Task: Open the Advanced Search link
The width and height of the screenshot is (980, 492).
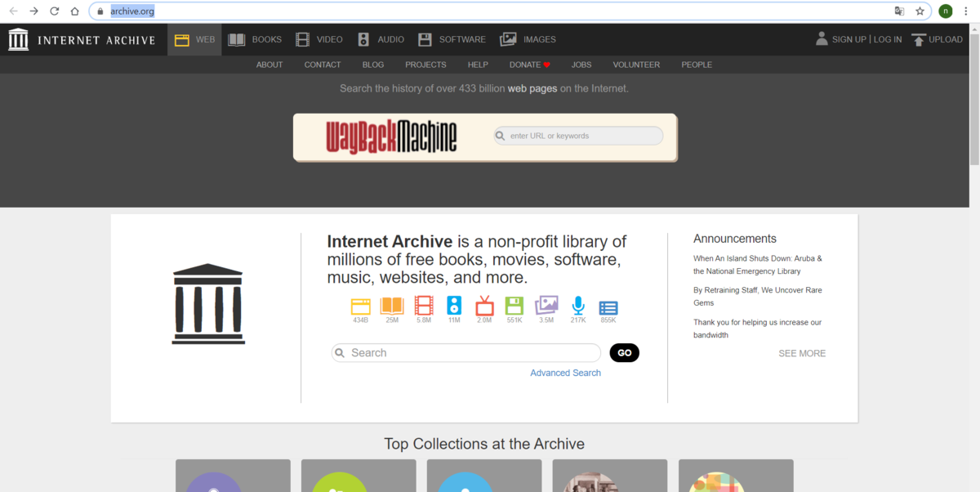Action: [x=565, y=373]
